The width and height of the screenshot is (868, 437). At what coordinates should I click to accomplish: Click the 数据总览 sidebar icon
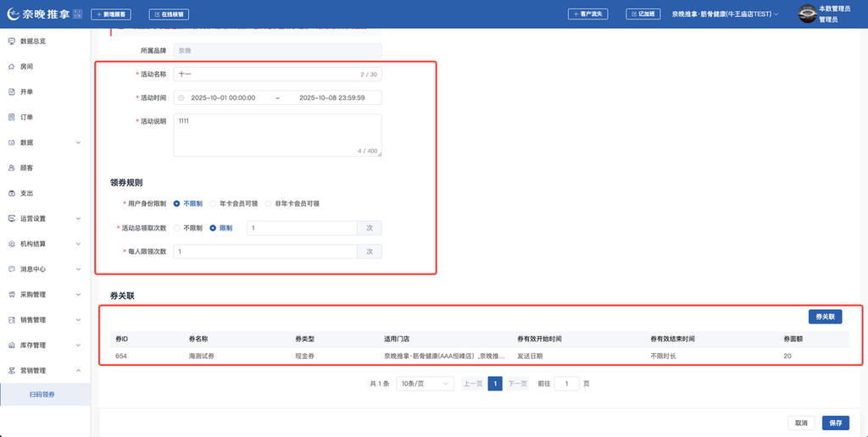[x=12, y=41]
